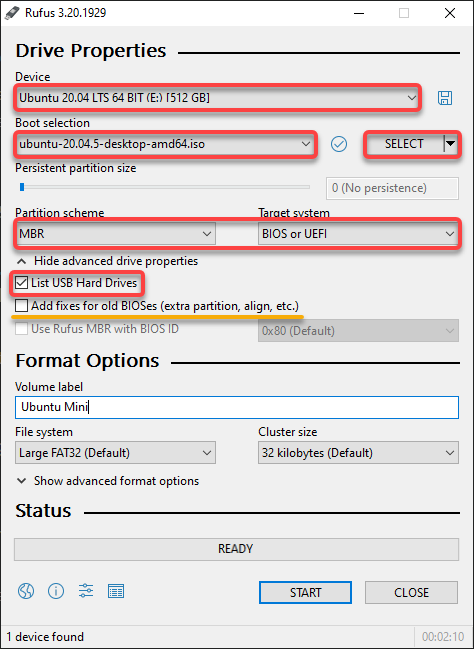Click the START button

pos(306,592)
